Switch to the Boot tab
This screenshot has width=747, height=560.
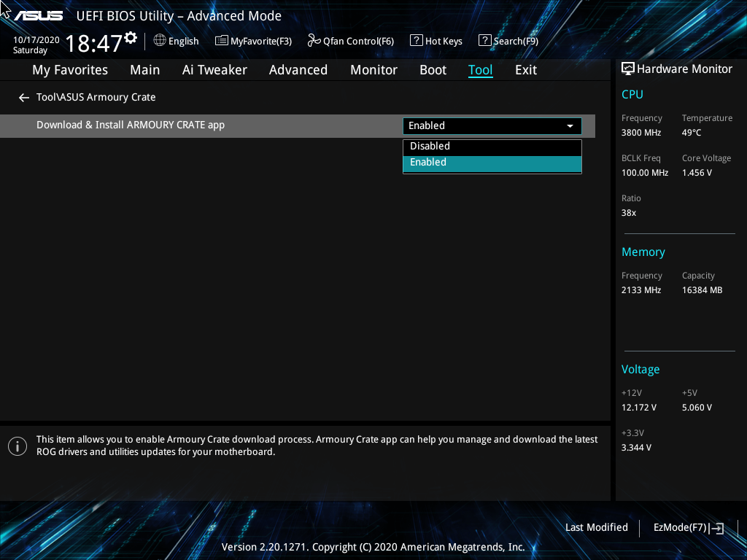433,70
